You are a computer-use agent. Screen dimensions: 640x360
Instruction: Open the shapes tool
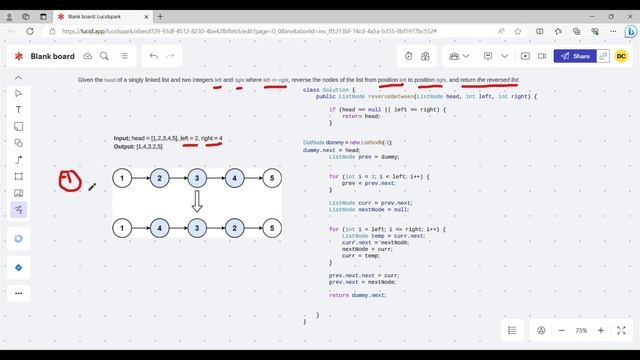(x=18, y=143)
